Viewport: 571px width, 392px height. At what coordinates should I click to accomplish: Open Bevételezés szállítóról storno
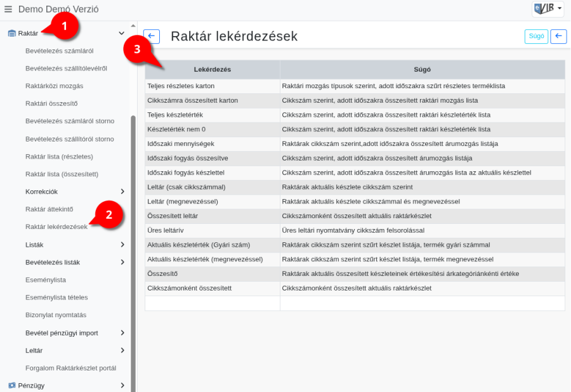pos(70,139)
